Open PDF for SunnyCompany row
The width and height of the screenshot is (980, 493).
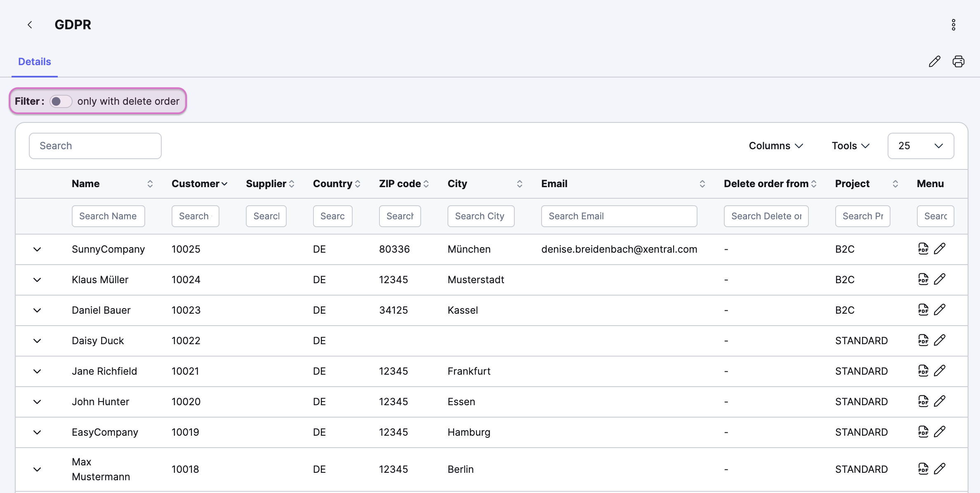pos(923,249)
